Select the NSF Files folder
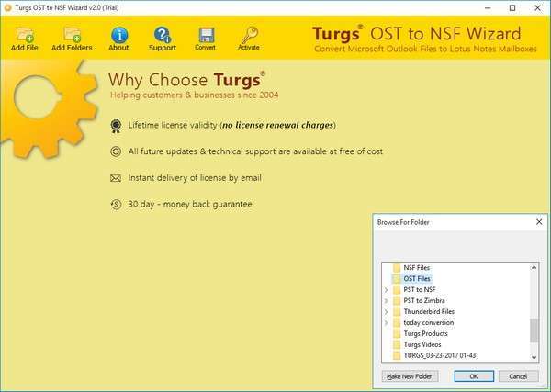Viewport: 551px width, 392px height. tap(416, 268)
